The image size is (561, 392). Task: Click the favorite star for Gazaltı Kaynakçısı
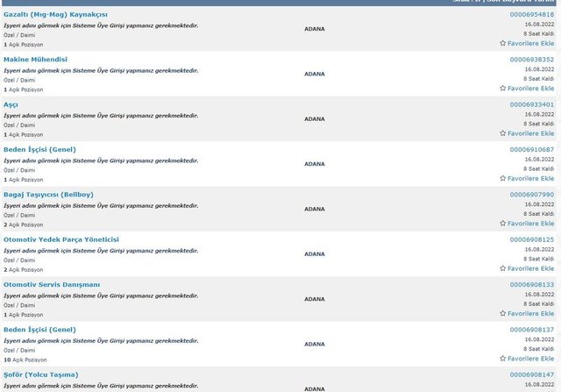(503, 43)
